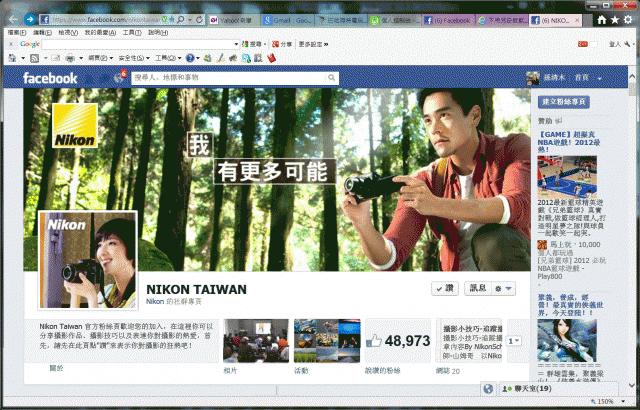Switch to the Yahoo tab
The width and height of the screenshot is (640, 410).
[x=234, y=20]
